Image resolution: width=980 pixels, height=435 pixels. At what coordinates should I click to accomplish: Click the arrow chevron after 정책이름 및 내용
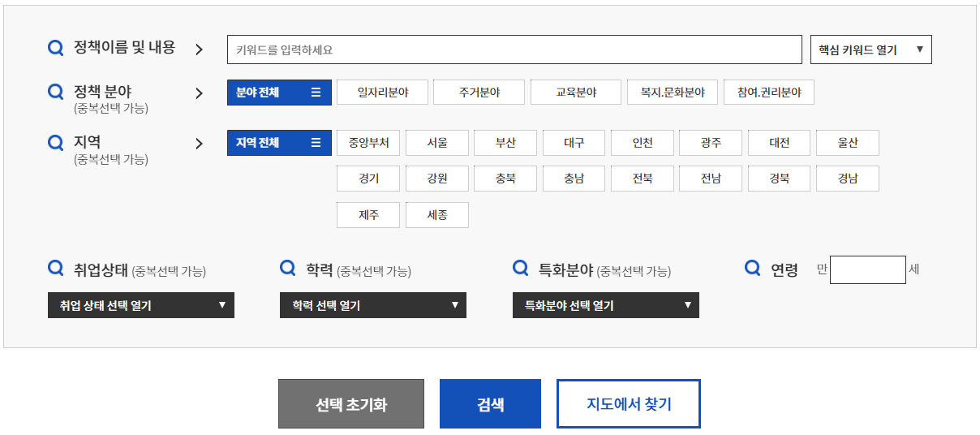coord(199,50)
